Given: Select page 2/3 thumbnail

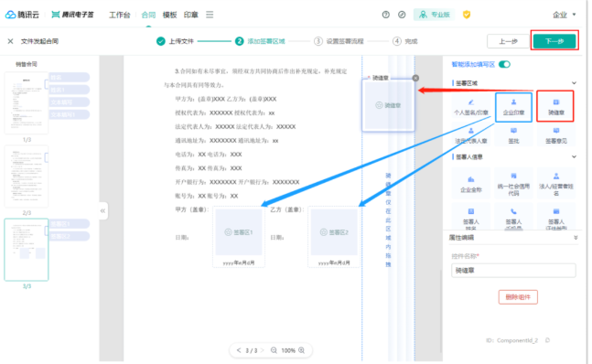Looking at the screenshot, I should (27, 177).
